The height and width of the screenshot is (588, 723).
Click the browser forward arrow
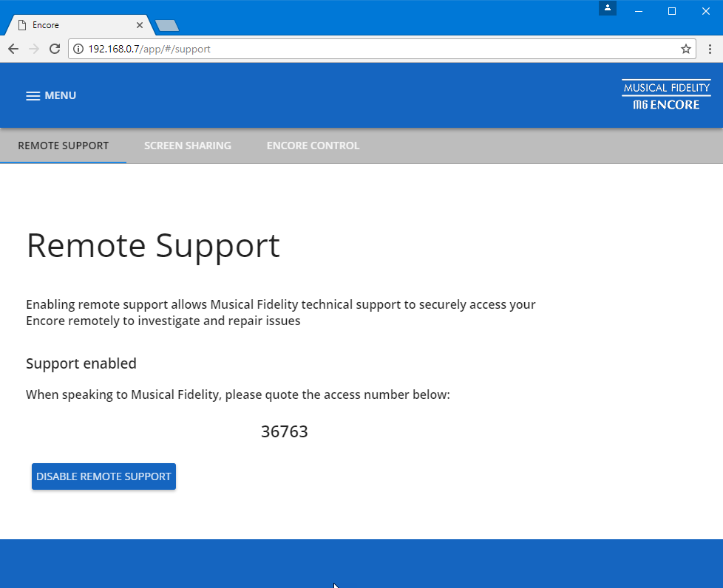tap(34, 49)
